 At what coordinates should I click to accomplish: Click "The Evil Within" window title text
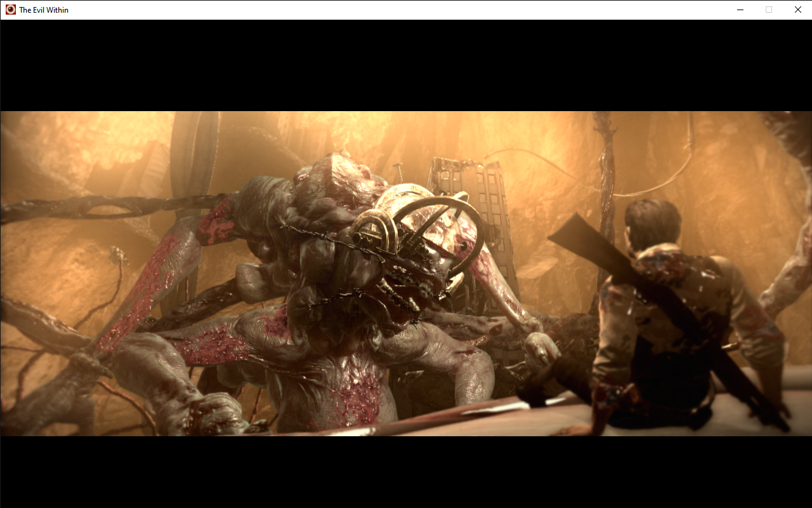click(x=44, y=10)
